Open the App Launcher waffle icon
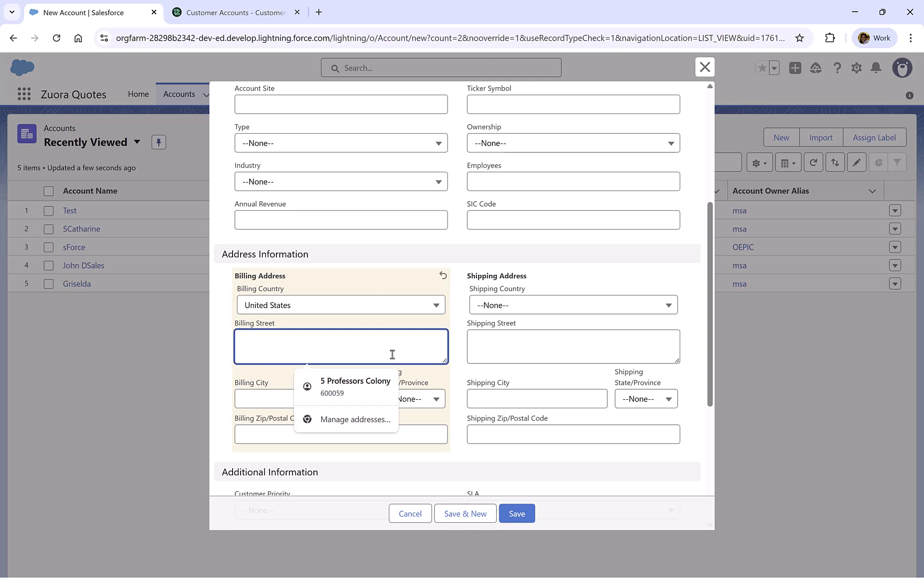Viewport: 924px width, 578px height. 24,94
